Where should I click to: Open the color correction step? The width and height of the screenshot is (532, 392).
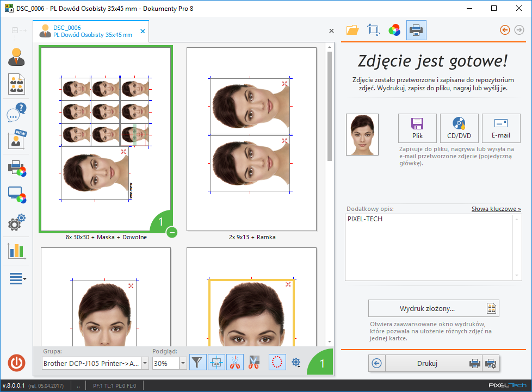tap(394, 30)
